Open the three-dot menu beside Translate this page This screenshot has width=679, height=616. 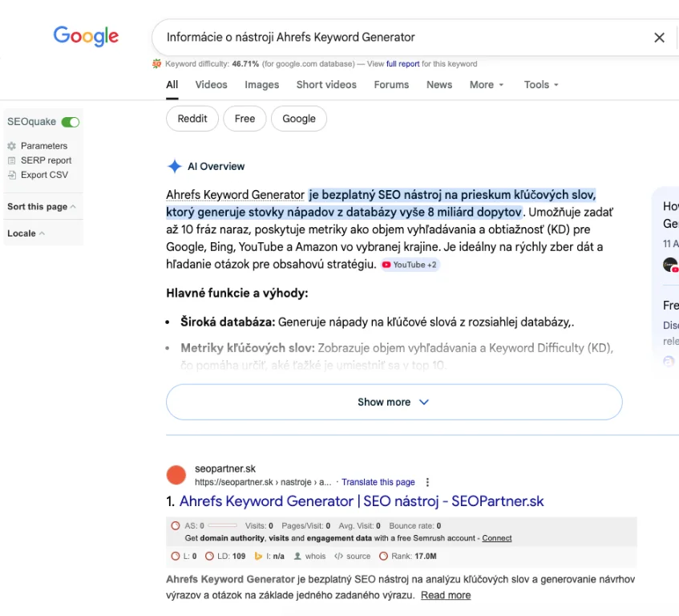click(x=427, y=482)
